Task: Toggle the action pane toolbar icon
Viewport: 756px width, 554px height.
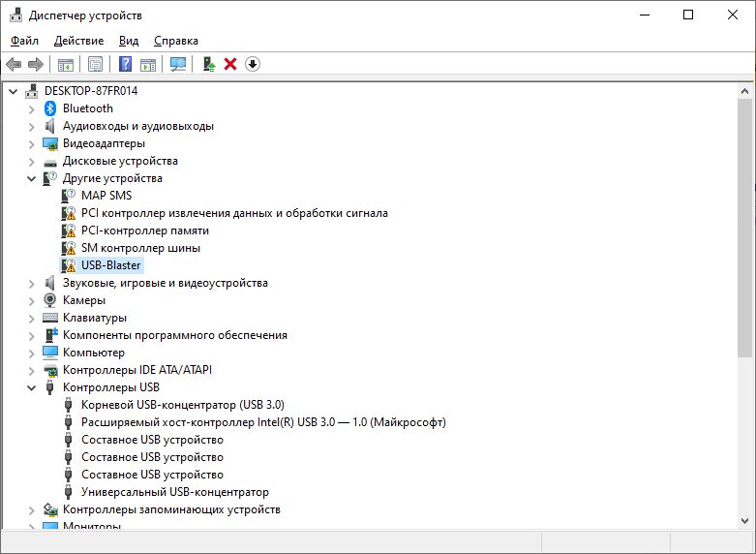Action: point(148,64)
